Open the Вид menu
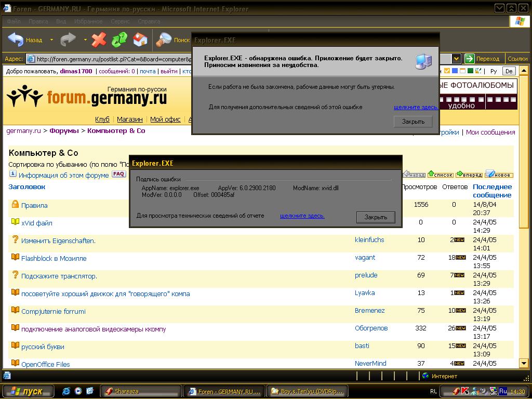This screenshot has height=399, width=532. coord(61,21)
